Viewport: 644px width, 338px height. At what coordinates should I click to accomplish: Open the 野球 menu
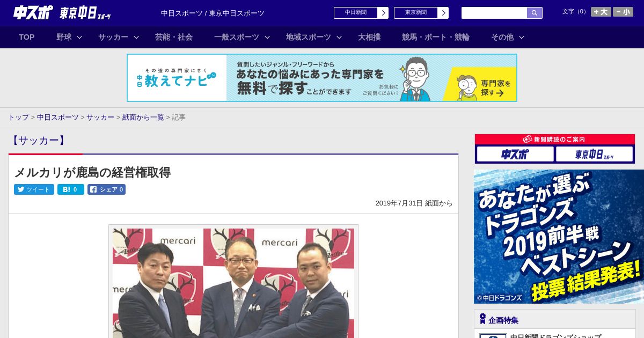[64, 37]
